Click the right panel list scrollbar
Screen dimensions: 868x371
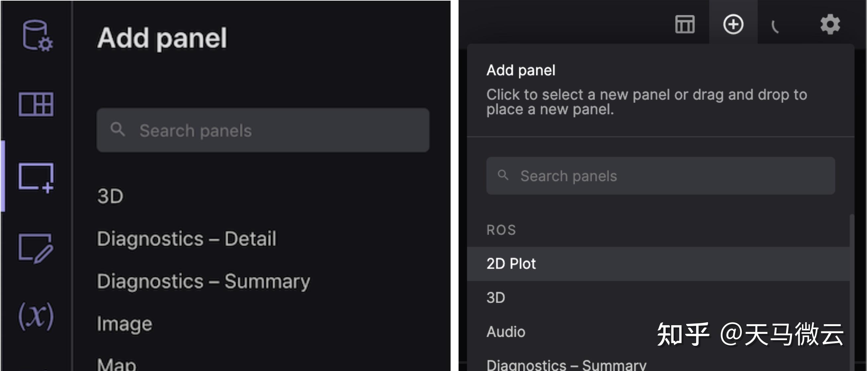point(852,286)
